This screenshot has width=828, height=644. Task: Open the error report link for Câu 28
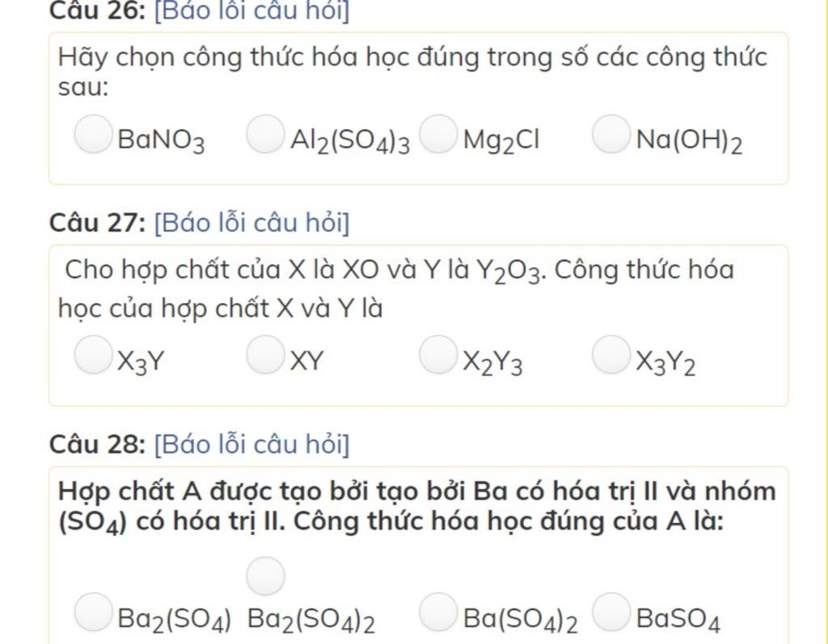pos(251,444)
